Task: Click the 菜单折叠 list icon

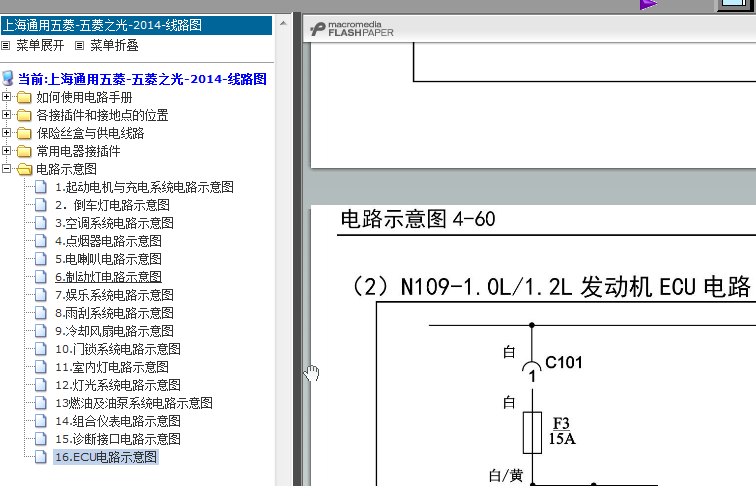Action: point(80,45)
